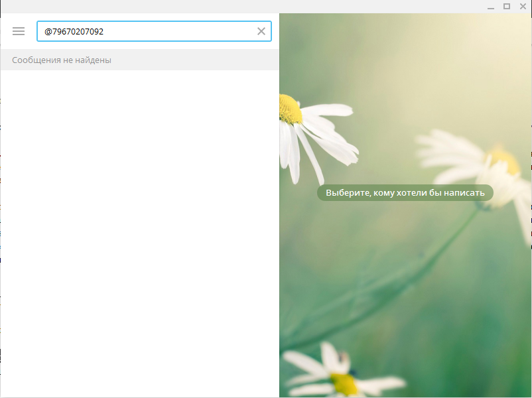This screenshot has width=532, height=398.
Task: Click the word 'Сообщения' in the results header
Action: [33, 60]
